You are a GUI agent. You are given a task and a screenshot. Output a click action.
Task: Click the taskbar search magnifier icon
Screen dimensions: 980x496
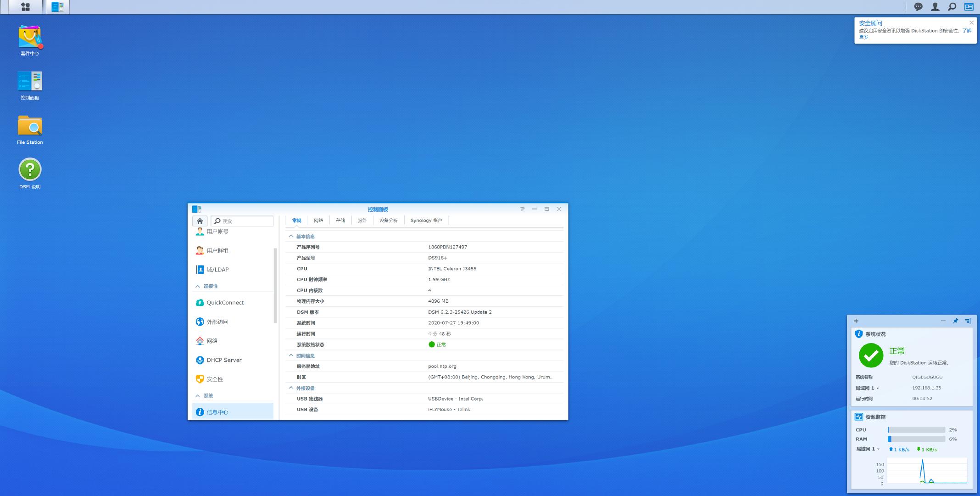(x=952, y=7)
